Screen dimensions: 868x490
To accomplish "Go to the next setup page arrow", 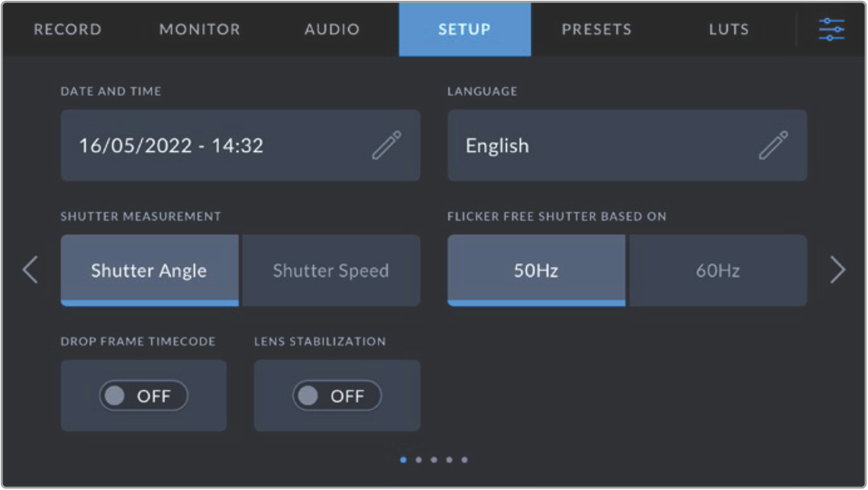I will click(837, 270).
